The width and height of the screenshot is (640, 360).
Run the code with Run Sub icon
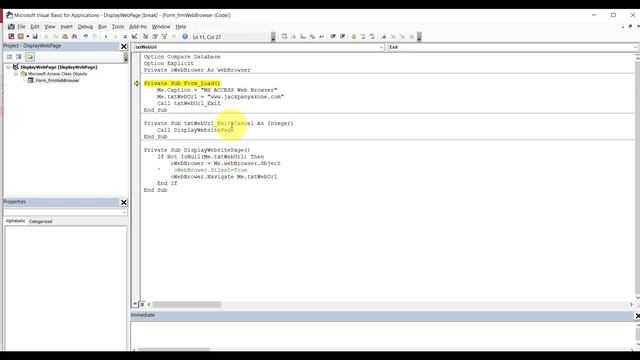[106, 37]
